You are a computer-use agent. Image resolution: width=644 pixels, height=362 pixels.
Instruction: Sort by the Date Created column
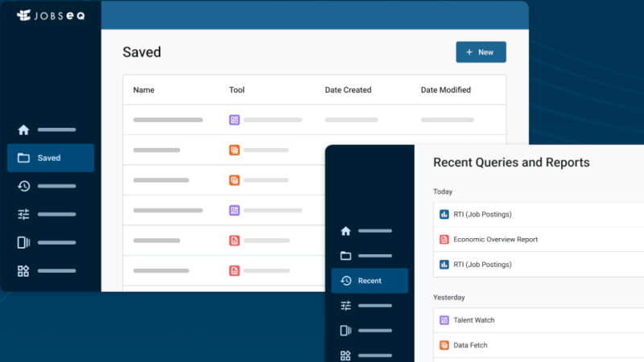pyautogui.click(x=348, y=90)
